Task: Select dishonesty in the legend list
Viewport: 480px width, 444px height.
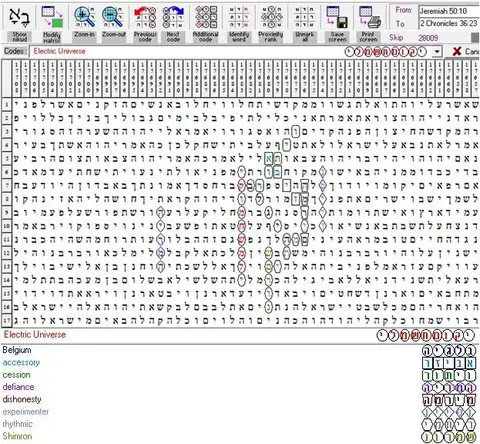Action: coord(22,399)
